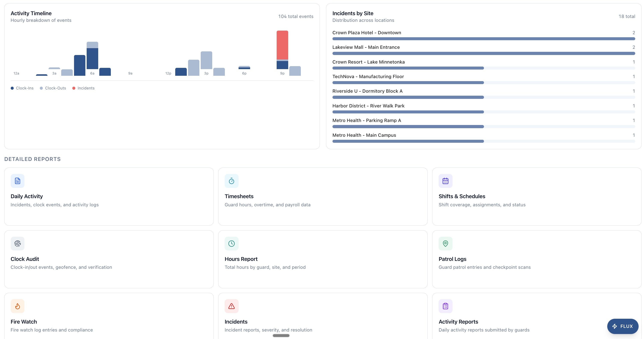Click the Activity Reports clipboard icon
The width and height of the screenshot is (644, 339).
(x=445, y=306)
